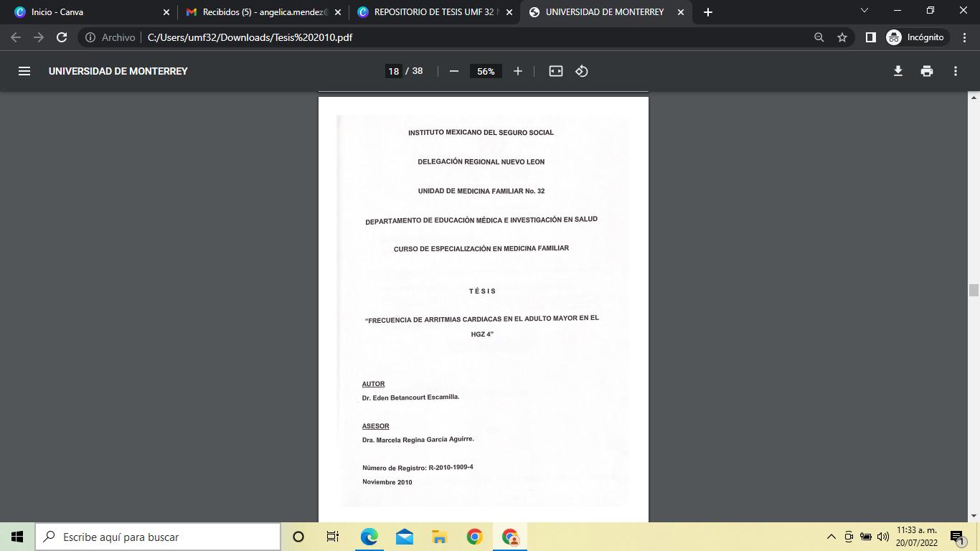Image resolution: width=980 pixels, height=551 pixels.
Task: Click the date Noviembre 2010
Action: pos(387,482)
